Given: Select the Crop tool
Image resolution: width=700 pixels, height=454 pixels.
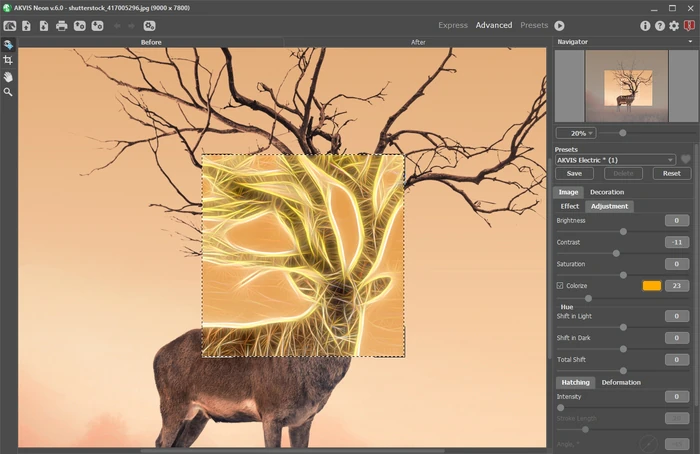Looking at the screenshot, I should pyautogui.click(x=8, y=60).
